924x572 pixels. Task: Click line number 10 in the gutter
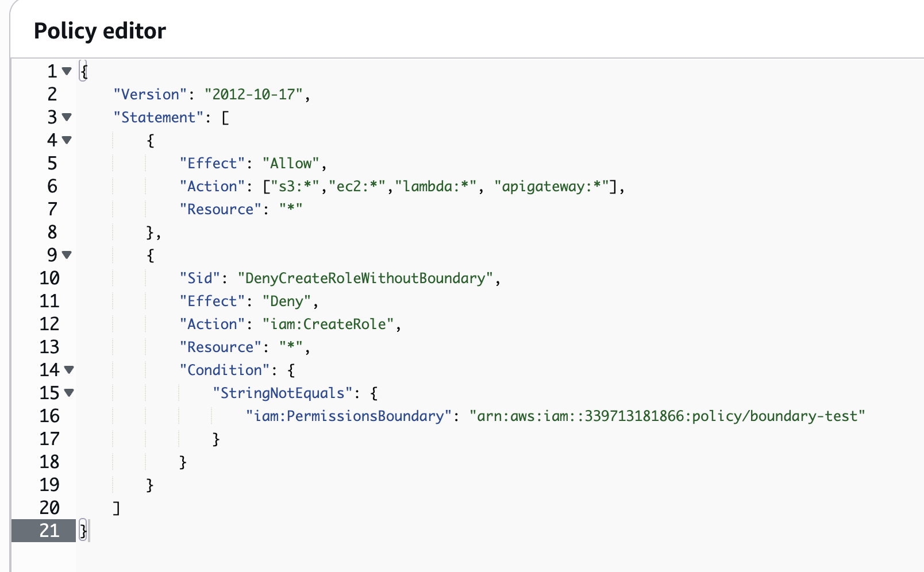(49, 278)
